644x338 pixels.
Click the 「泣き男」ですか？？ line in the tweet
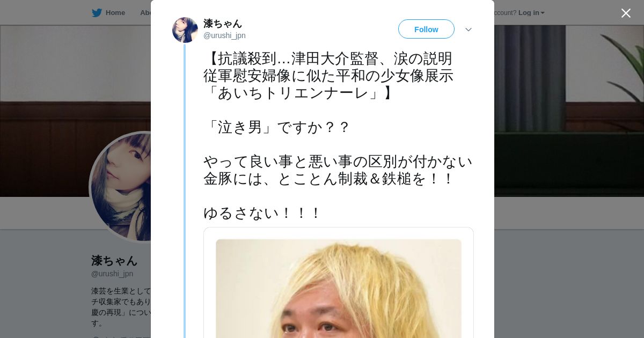[277, 127]
